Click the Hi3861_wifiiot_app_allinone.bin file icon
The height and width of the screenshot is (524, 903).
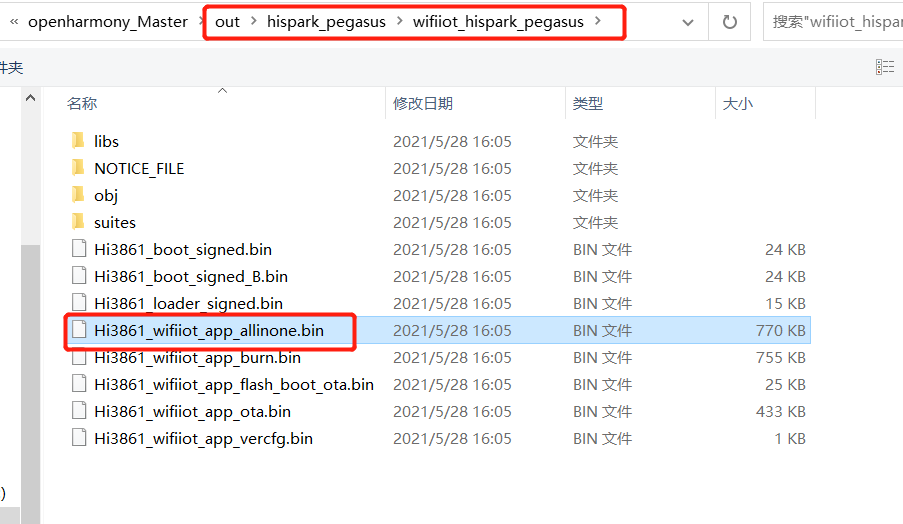point(79,330)
